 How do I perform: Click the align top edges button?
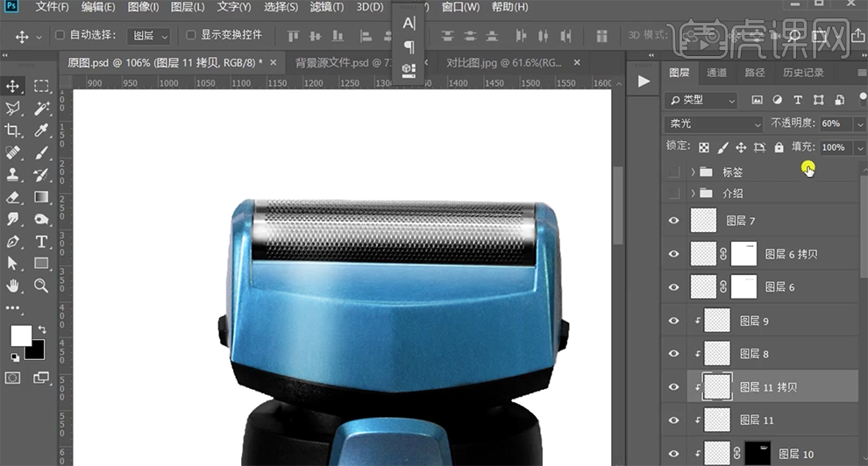coord(294,36)
